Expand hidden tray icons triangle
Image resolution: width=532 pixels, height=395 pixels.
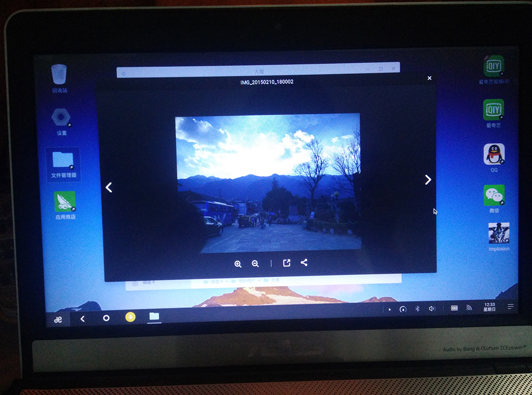coord(390,309)
